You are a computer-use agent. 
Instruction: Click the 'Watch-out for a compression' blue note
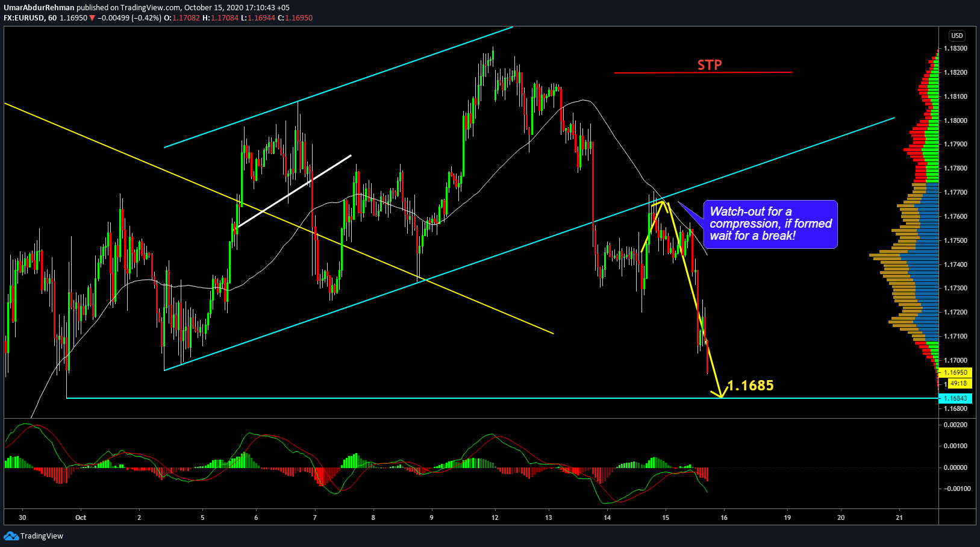click(x=770, y=223)
